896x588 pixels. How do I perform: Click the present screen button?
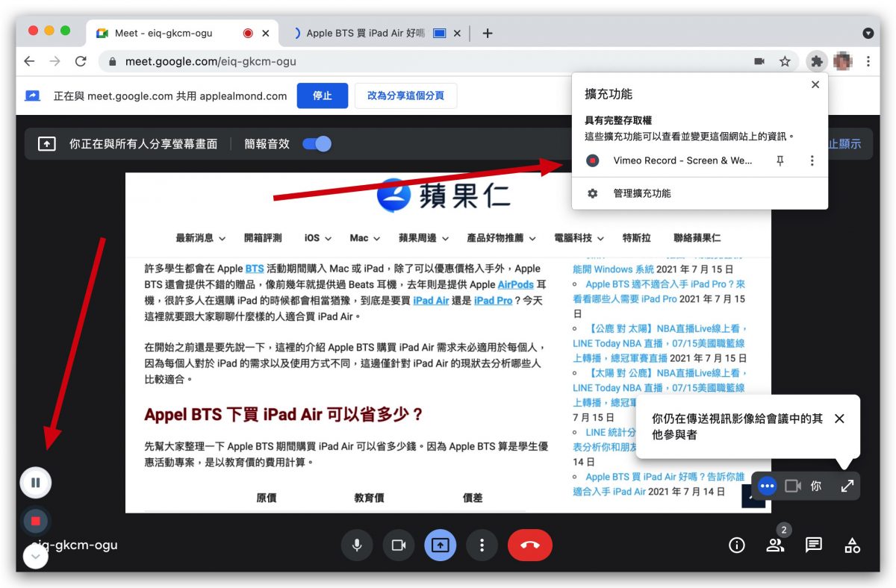[x=441, y=545]
